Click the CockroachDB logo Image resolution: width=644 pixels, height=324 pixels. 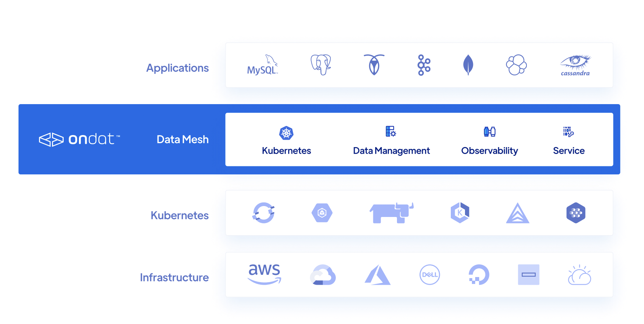(374, 65)
